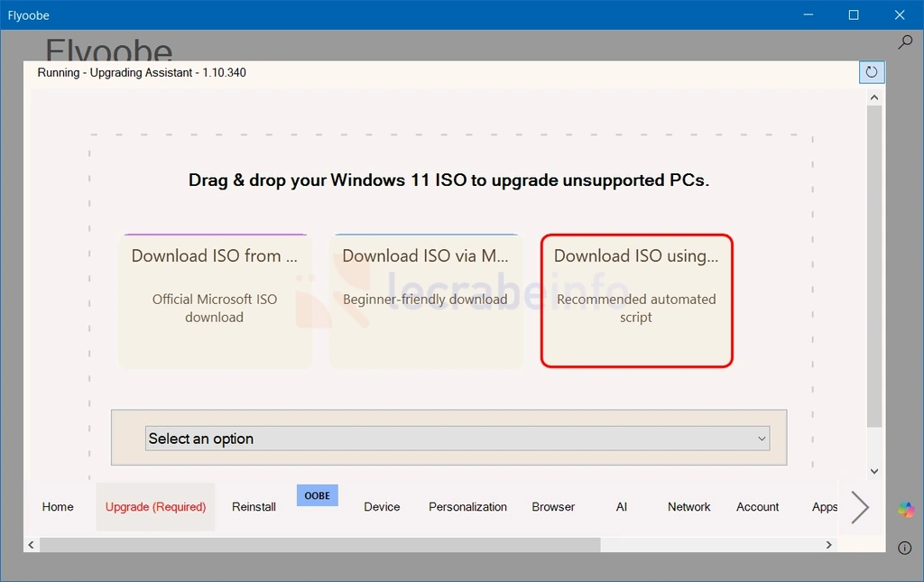Screen dimensions: 924x582
Task: Expand the 'Select an option' dropdown
Action: (x=457, y=439)
